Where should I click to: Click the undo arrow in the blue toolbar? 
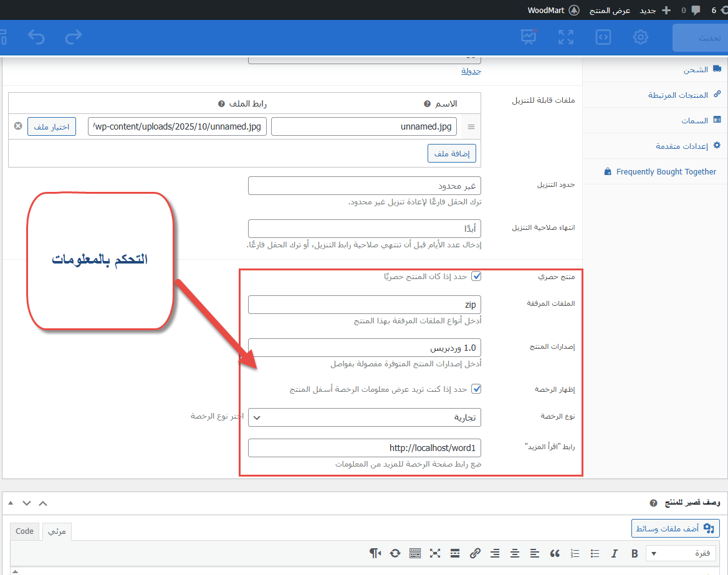pos(37,37)
